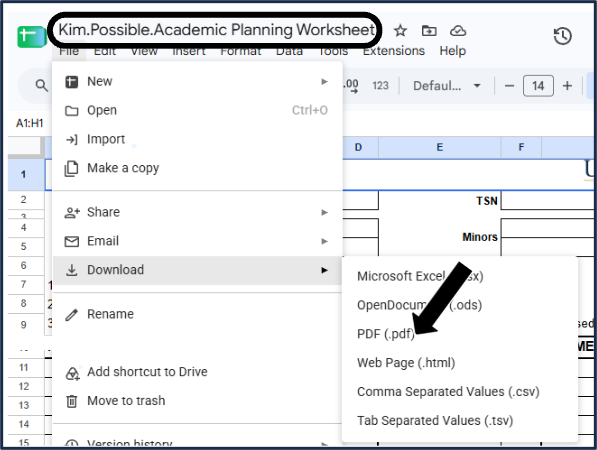
Task: Open the View menu
Action: [144, 51]
